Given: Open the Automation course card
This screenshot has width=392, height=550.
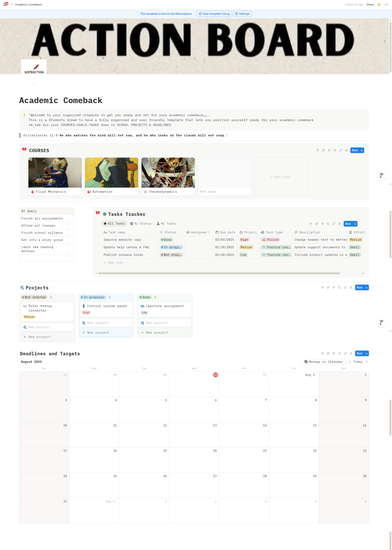Looking at the screenshot, I should point(112,176).
